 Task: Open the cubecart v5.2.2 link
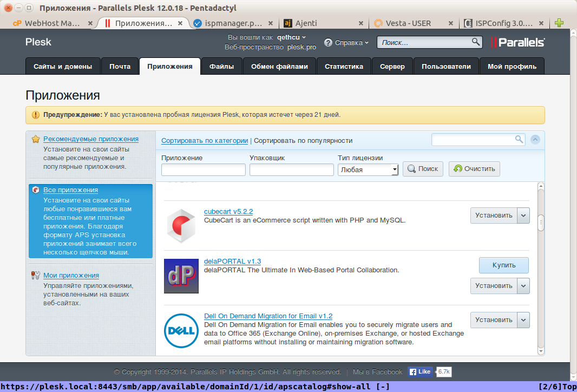coord(228,212)
